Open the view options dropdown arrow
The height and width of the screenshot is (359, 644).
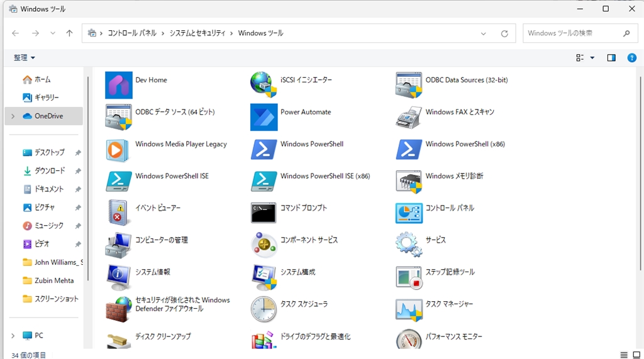click(592, 58)
